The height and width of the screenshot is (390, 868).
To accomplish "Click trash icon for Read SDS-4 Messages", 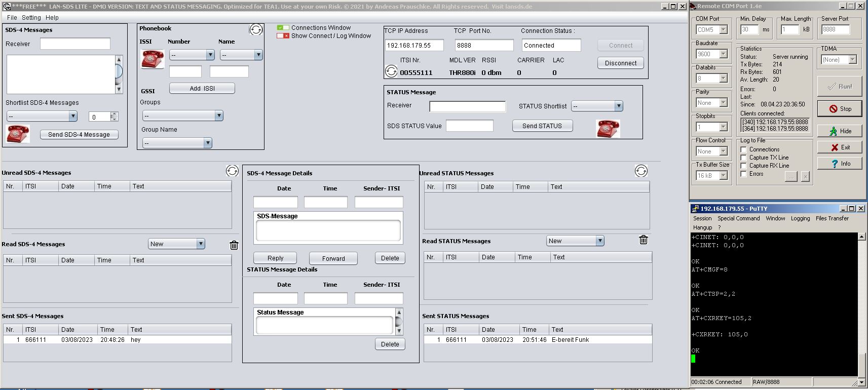I will pyautogui.click(x=234, y=245).
